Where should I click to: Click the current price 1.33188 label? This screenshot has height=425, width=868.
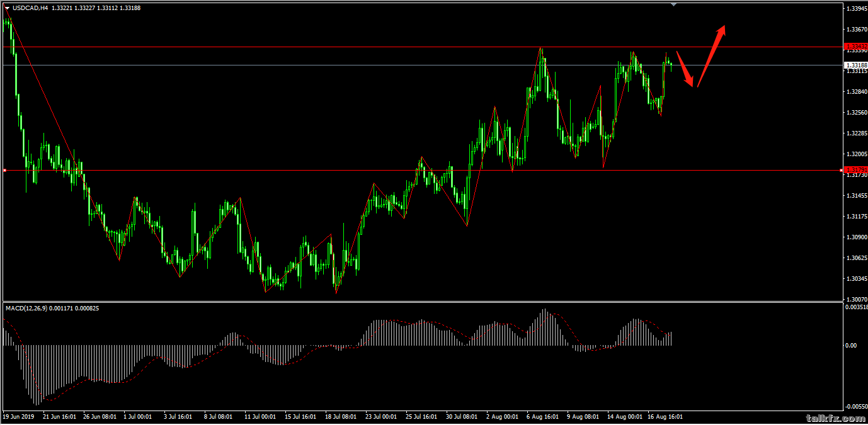tap(855, 65)
